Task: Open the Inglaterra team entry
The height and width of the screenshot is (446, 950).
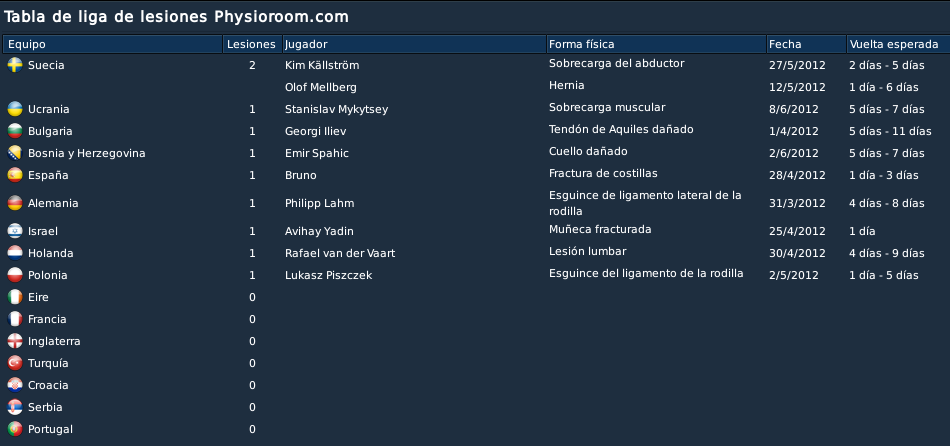Action: pyautogui.click(x=54, y=341)
